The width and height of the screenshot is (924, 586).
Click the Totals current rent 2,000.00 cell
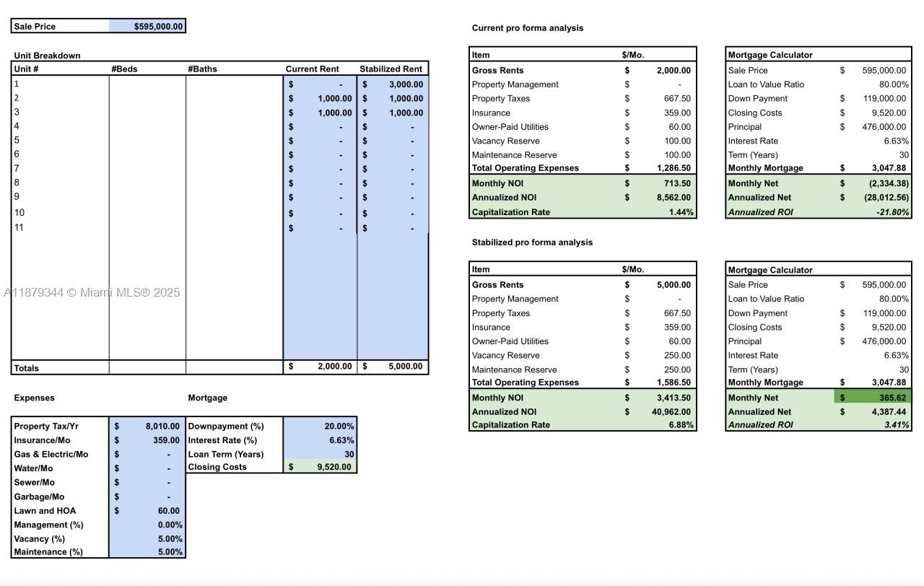point(320,367)
